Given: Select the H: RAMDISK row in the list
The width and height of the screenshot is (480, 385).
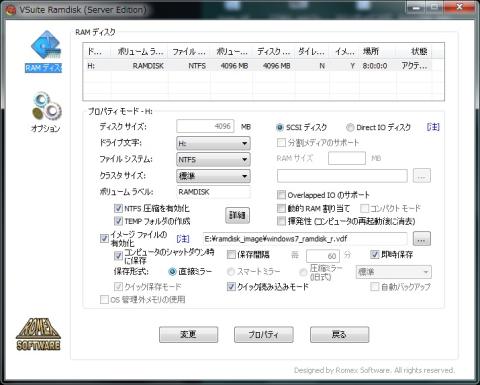Looking at the screenshot, I should point(258,66).
